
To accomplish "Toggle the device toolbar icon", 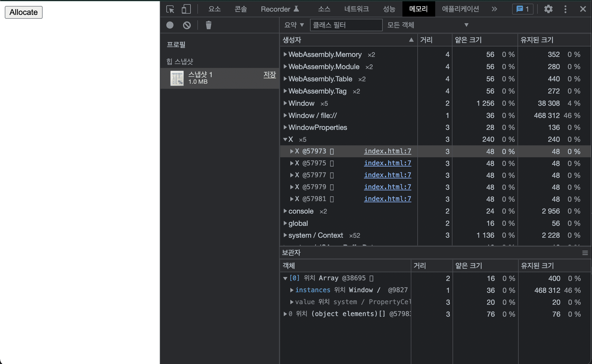I will pos(186,9).
